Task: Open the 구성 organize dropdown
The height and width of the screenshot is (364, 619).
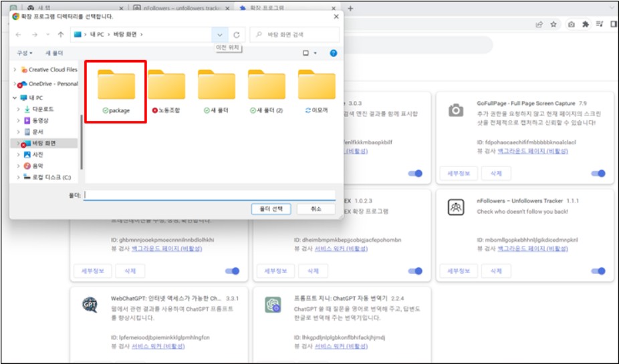Action: (x=25, y=53)
